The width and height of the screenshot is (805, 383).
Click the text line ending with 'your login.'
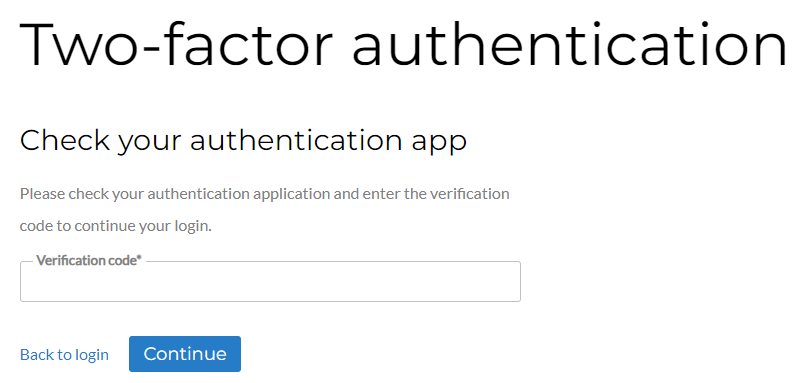point(116,226)
